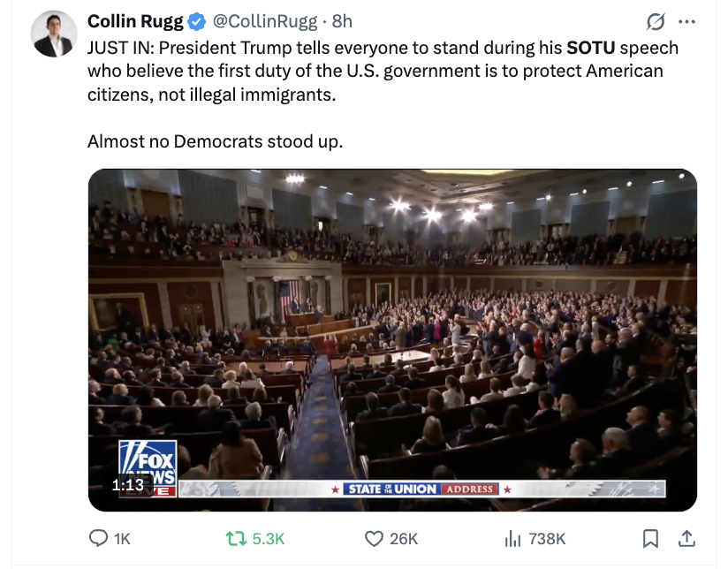Like the post with heart icon
The width and height of the screenshot is (728, 569).
coord(374,538)
